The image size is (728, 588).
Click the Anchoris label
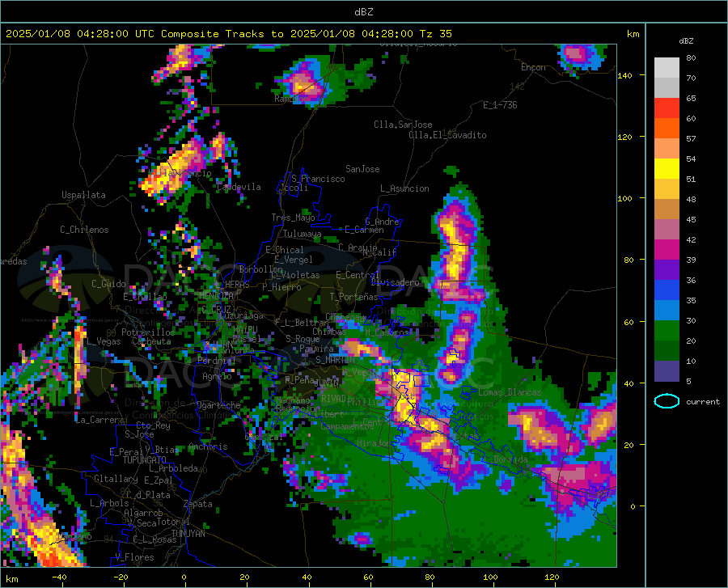pyautogui.click(x=208, y=447)
